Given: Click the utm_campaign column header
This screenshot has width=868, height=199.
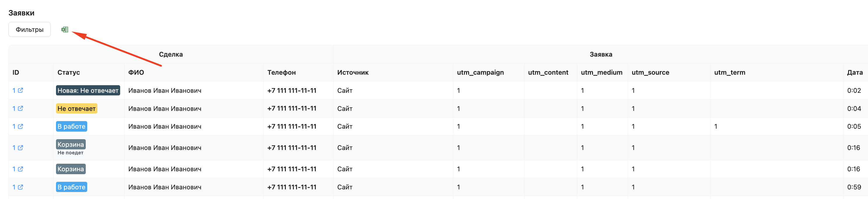Looking at the screenshot, I should coord(480,73).
